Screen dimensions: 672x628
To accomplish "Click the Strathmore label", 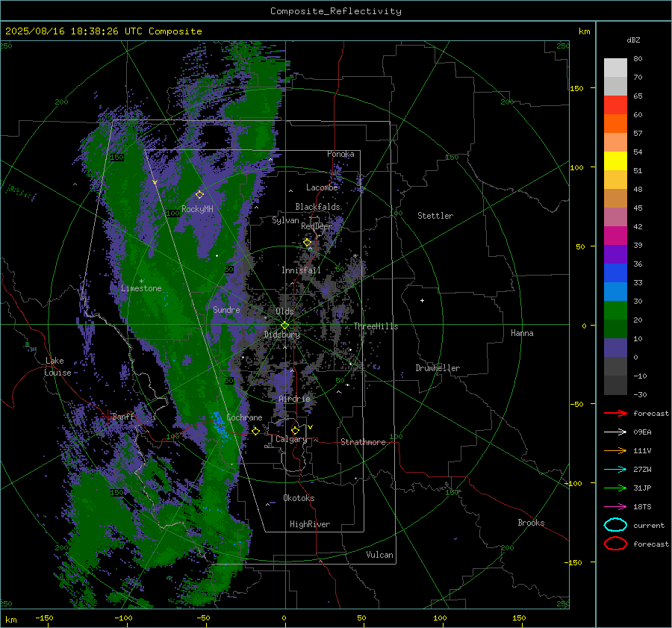I will (x=363, y=442).
